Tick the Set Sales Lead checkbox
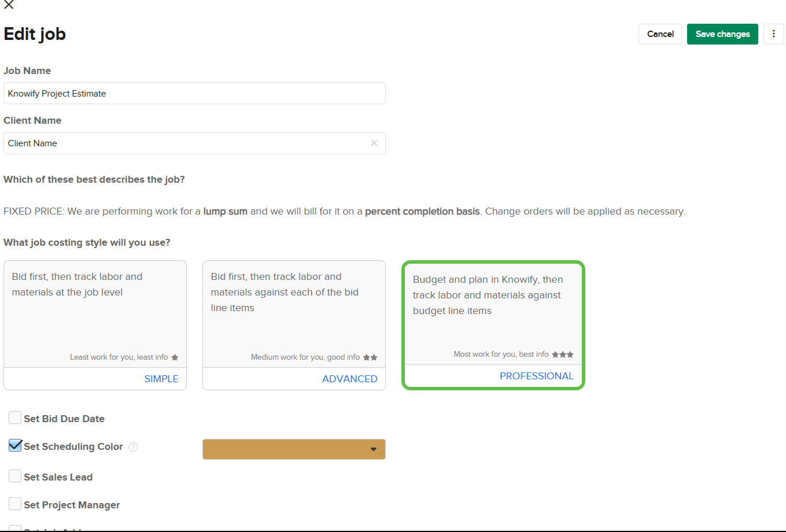 pyautogui.click(x=15, y=476)
